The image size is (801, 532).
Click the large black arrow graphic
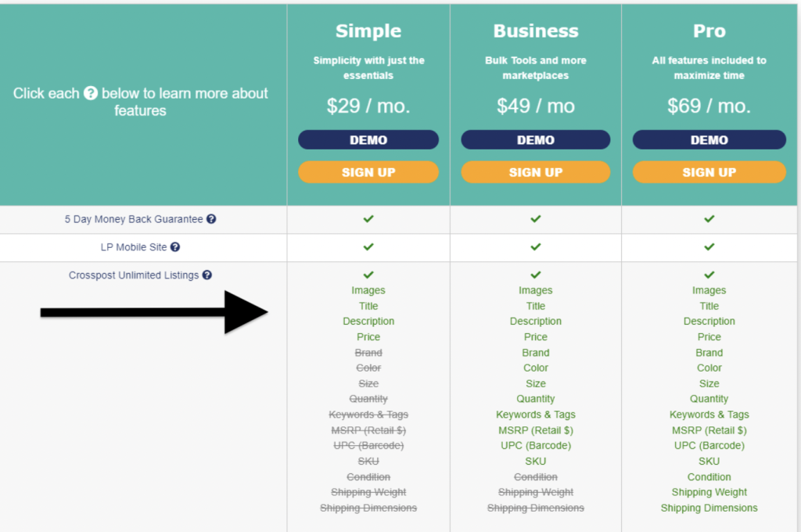(x=155, y=312)
